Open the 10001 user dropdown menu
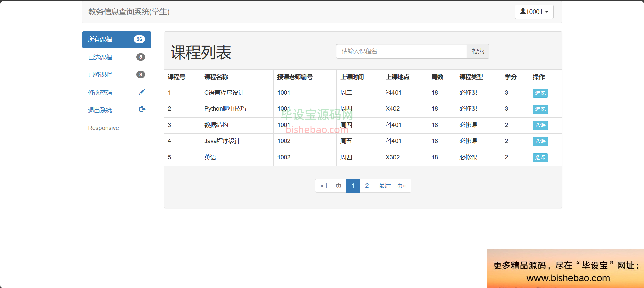This screenshot has width=644, height=288. pyautogui.click(x=534, y=12)
